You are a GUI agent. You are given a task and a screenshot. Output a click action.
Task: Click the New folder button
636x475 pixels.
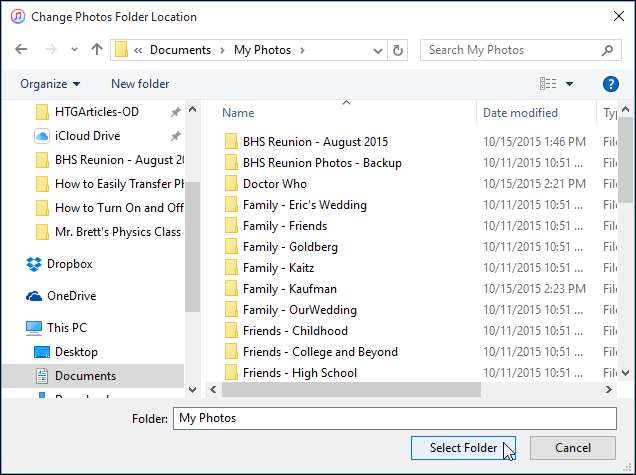140,84
